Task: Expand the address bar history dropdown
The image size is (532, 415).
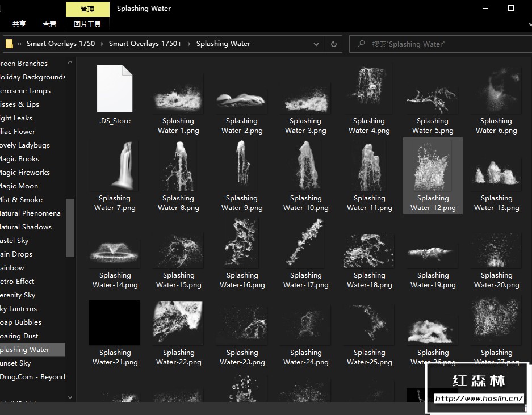Action: 317,44
